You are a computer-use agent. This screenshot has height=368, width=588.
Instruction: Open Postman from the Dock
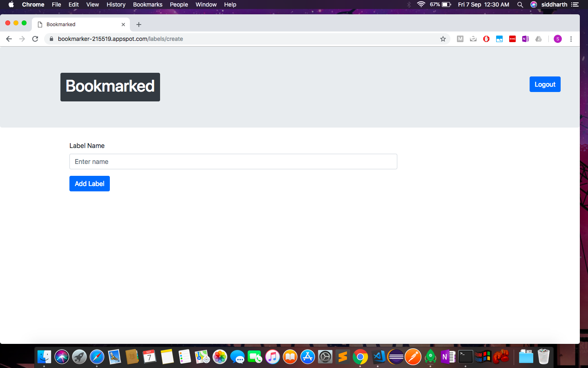click(413, 357)
